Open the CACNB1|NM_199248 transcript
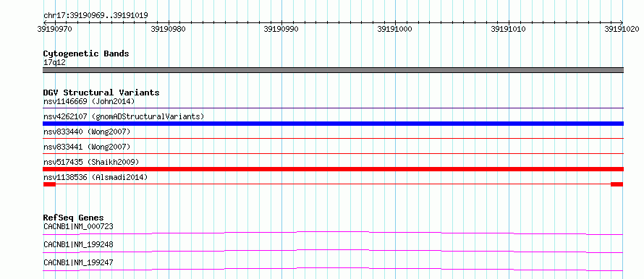This screenshot has height=279, width=644. (78, 244)
